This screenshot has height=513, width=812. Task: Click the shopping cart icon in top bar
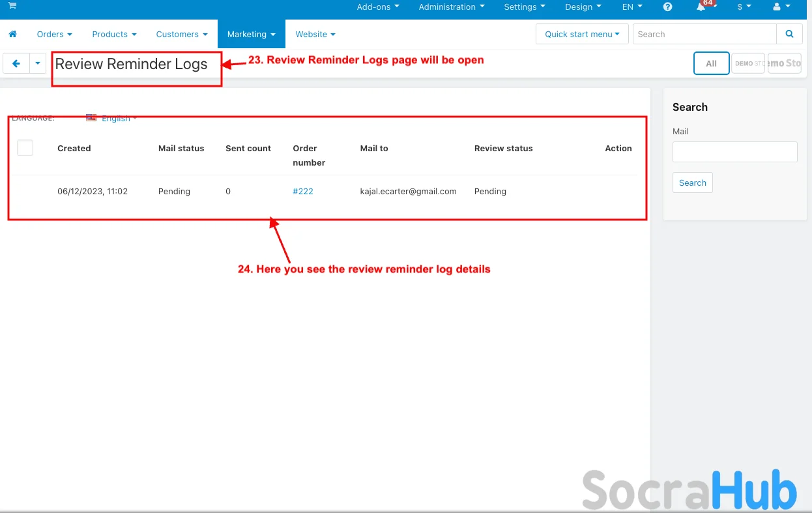point(12,6)
